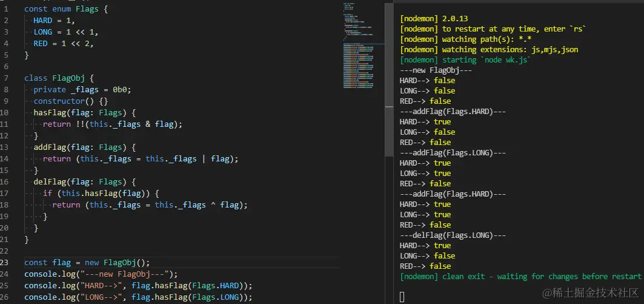This screenshot has width=644, height=304.
Task: Click console.log("---new FlagObj---") code line
Action: click(x=101, y=274)
